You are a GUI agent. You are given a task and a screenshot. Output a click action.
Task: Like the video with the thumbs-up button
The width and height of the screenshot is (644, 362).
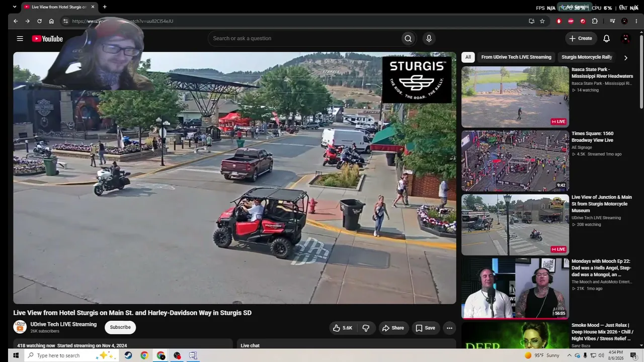[x=342, y=328]
